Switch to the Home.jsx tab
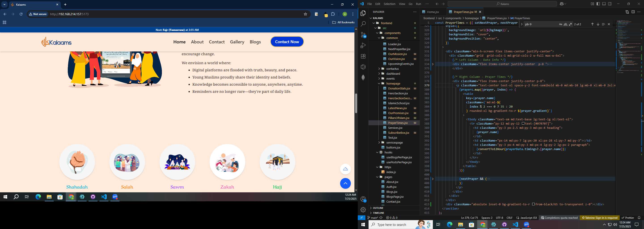Screen dimensions: 644x229 (x=432, y=12)
